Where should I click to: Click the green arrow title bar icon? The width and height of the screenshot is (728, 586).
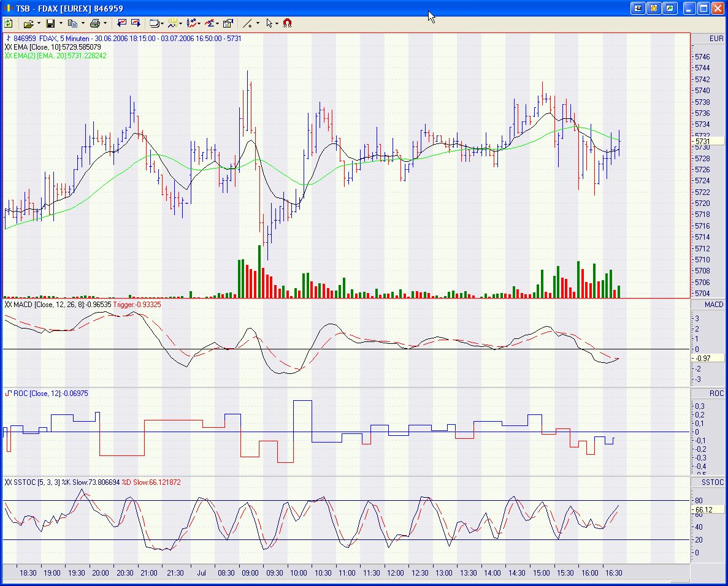[670, 9]
